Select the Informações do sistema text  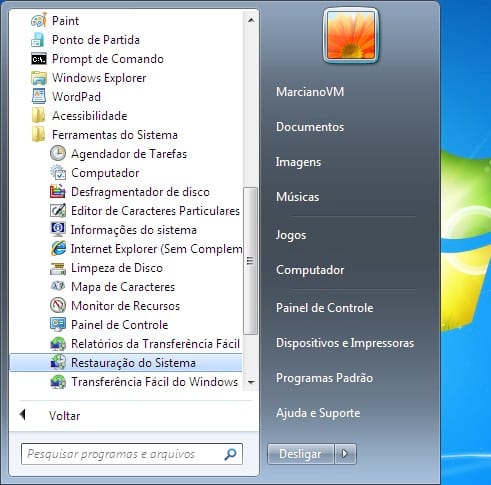(134, 230)
